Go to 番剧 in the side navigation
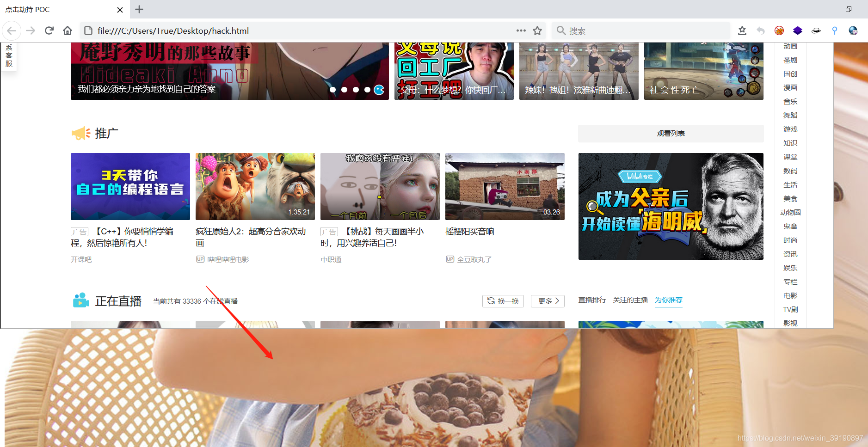This screenshot has height=447, width=868. coord(790,60)
